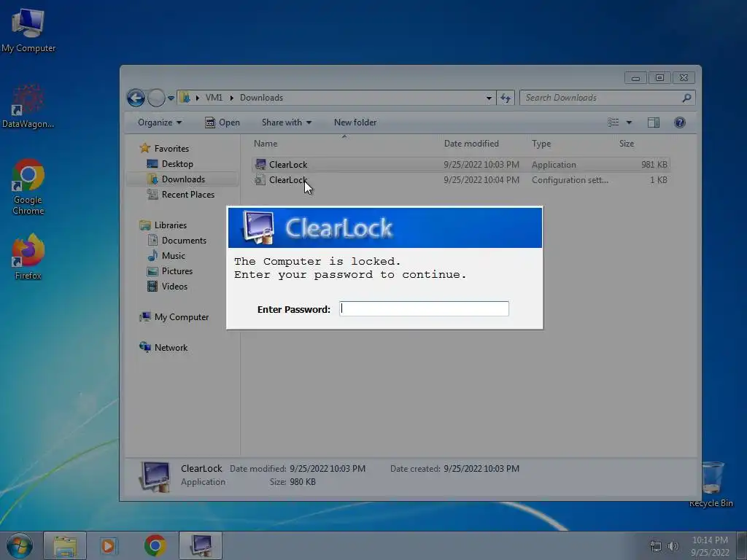
Task: Click the address bar refresh button
Action: pos(506,98)
